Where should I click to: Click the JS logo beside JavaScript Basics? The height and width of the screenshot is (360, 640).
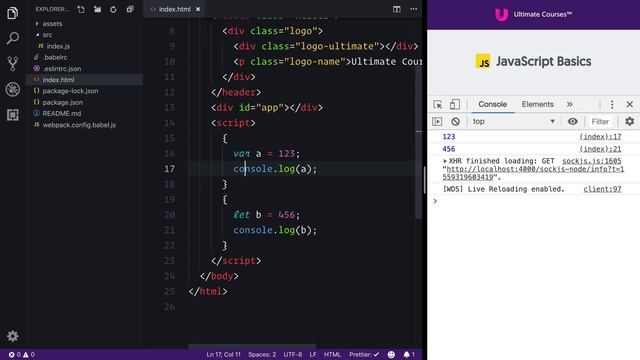pyautogui.click(x=483, y=62)
